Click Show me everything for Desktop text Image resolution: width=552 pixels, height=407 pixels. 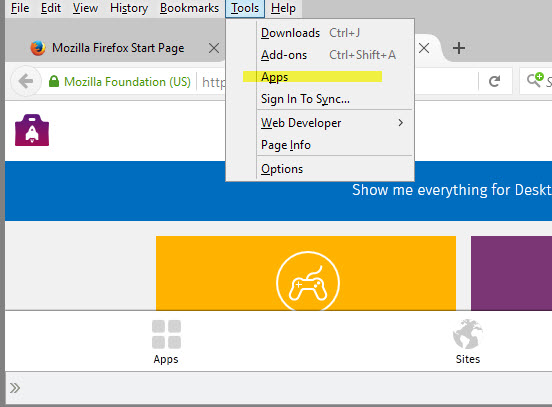pyautogui.click(x=452, y=190)
